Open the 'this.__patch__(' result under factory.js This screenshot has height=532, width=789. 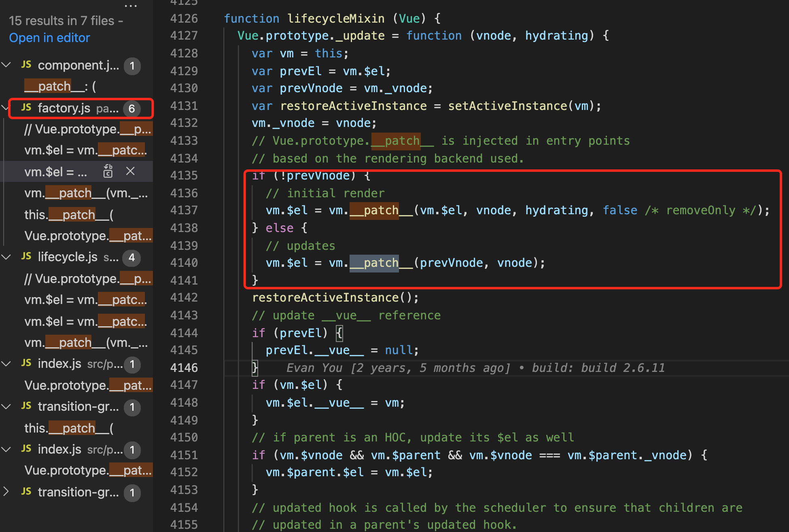(x=69, y=215)
